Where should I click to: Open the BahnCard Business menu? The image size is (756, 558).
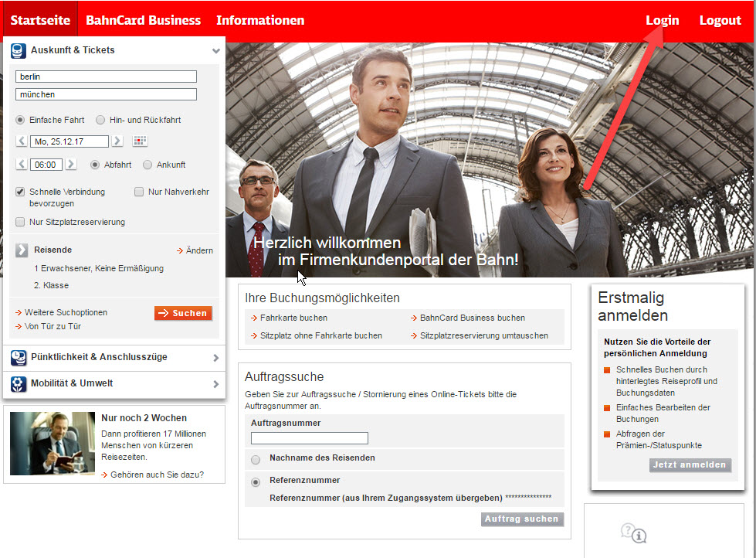(143, 20)
